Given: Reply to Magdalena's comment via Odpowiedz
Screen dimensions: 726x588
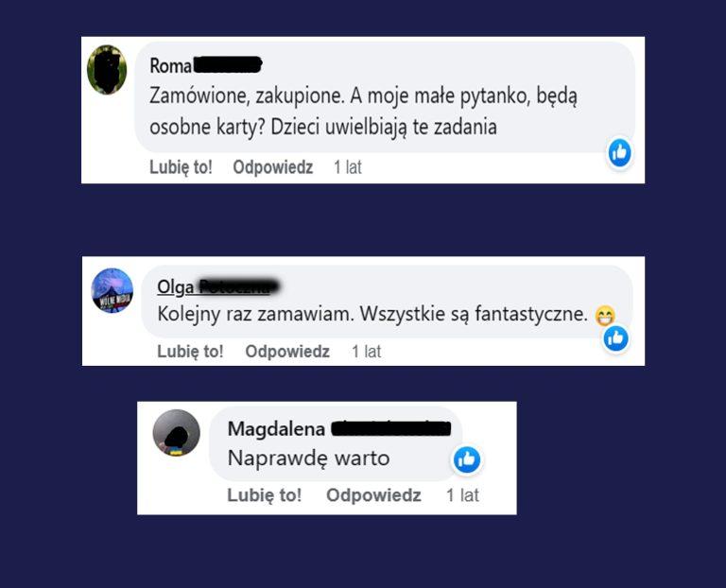Looking at the screenshot, I should click(x=373, y=495).
